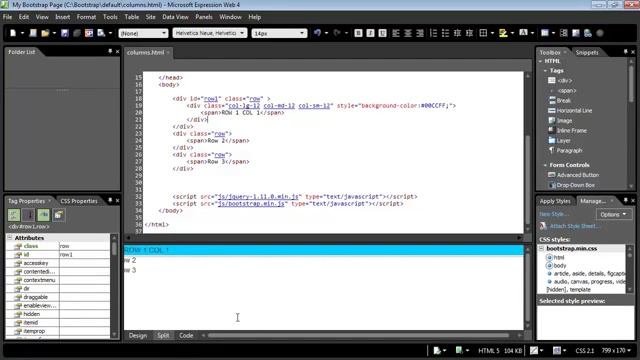Click the class attribute value field
This screenshot has width=640, height=360.
[84, 246]
